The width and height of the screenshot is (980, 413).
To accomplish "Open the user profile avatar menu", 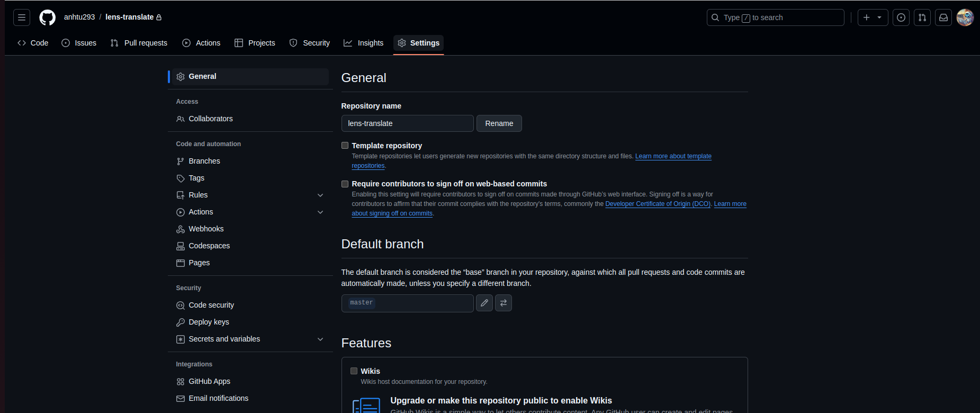I will click(x=965, y=17).
